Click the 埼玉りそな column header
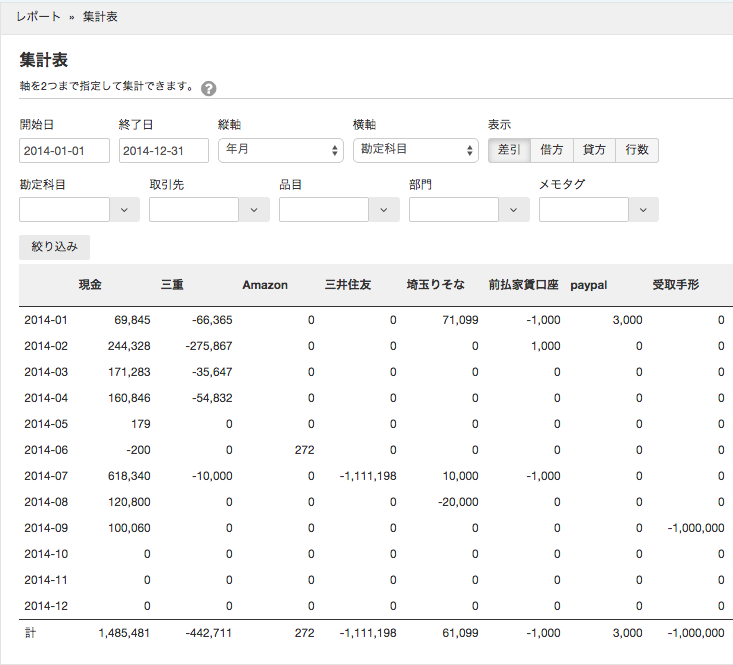This screenshot has width=733, height=665. pos(436,285)
